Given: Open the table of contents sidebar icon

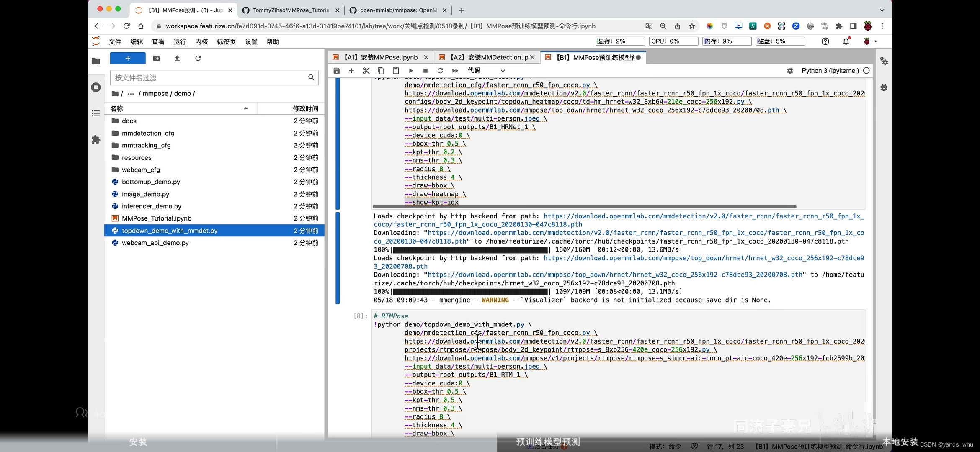Looking at the screenshot, I should click(96, 113).
